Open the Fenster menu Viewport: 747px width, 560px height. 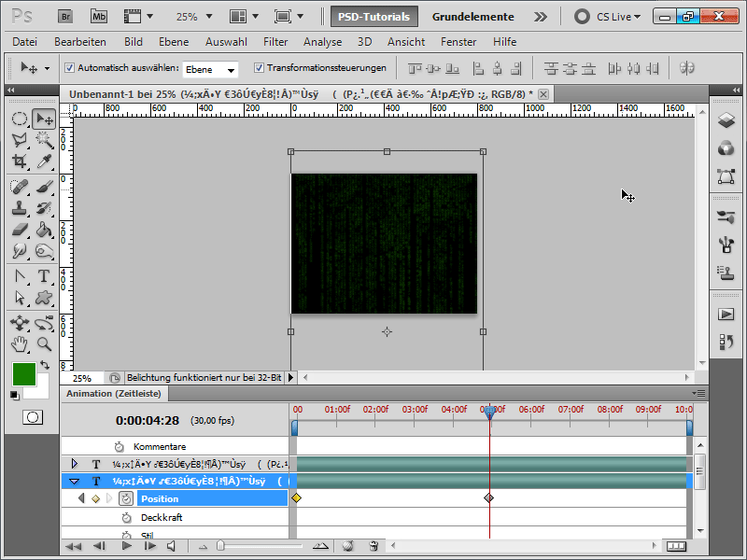coord(458,42)
